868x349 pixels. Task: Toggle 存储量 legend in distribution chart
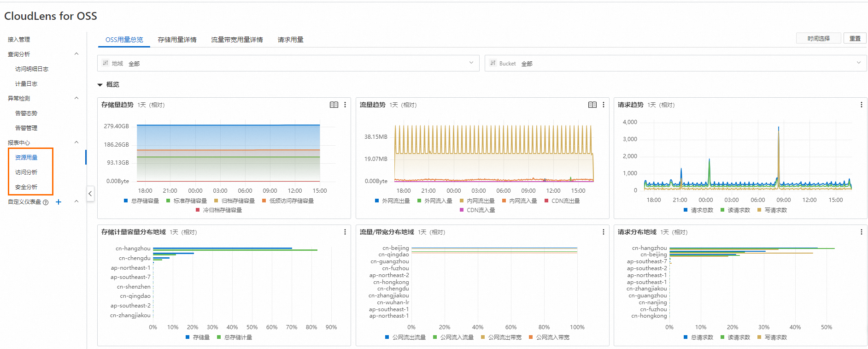198,337
